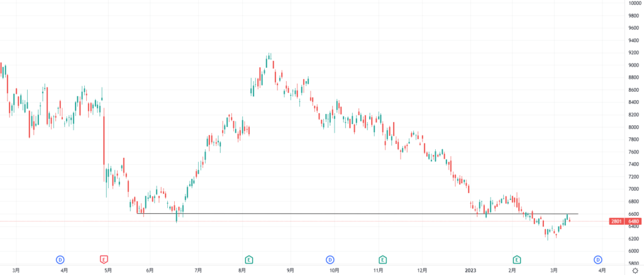Click the green E earnings marker near 8月
The width and height of the screenshot is (644, 275).
point(248,259)
